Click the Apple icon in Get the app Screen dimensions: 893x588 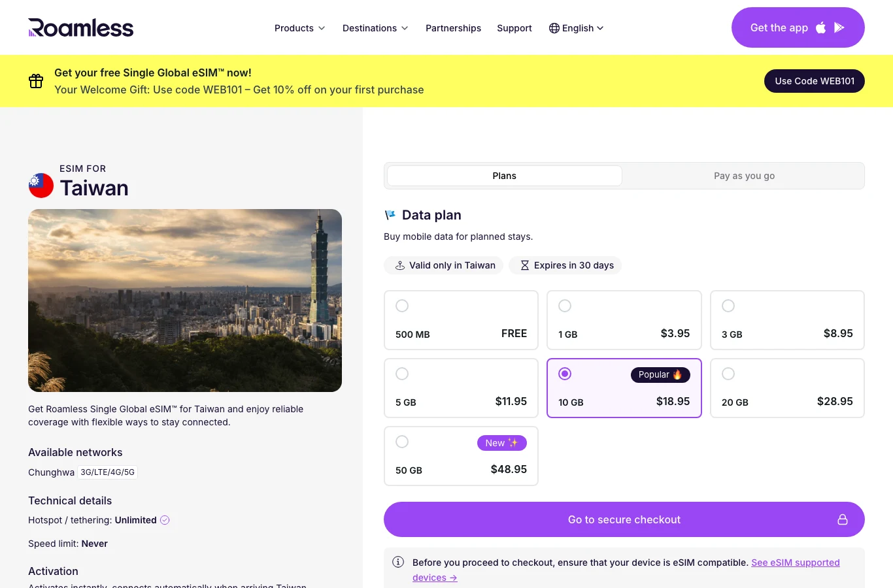pyautogui.click(x=821, y=27)
